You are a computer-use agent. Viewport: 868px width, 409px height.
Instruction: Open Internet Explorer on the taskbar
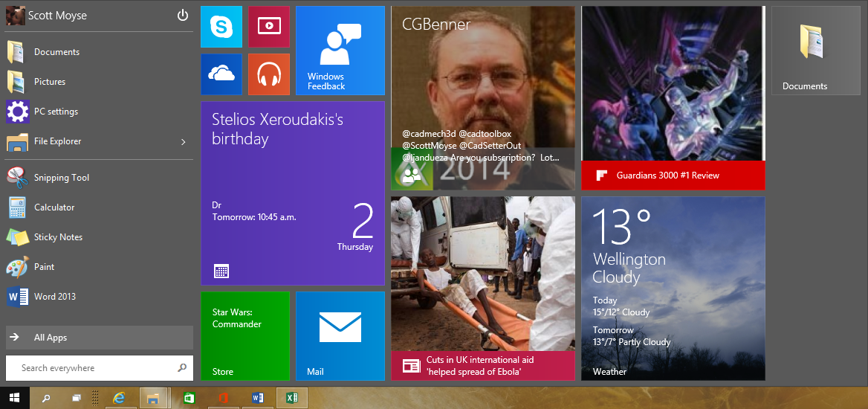(118, 398)
